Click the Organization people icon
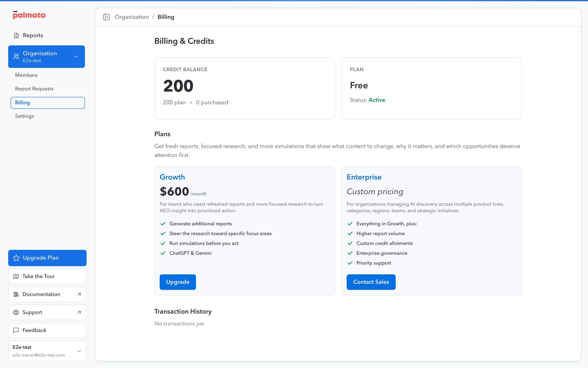Viewport: 588px width, 368px height. [x=16, y=56]
